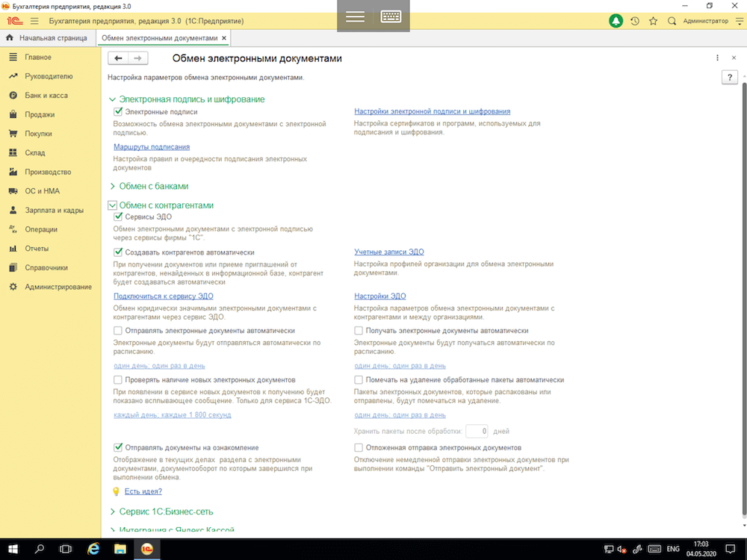Enable Отправлять электронные документы автоматически
Viewport: 747px width, 560px height.
[x=118, y=331]
